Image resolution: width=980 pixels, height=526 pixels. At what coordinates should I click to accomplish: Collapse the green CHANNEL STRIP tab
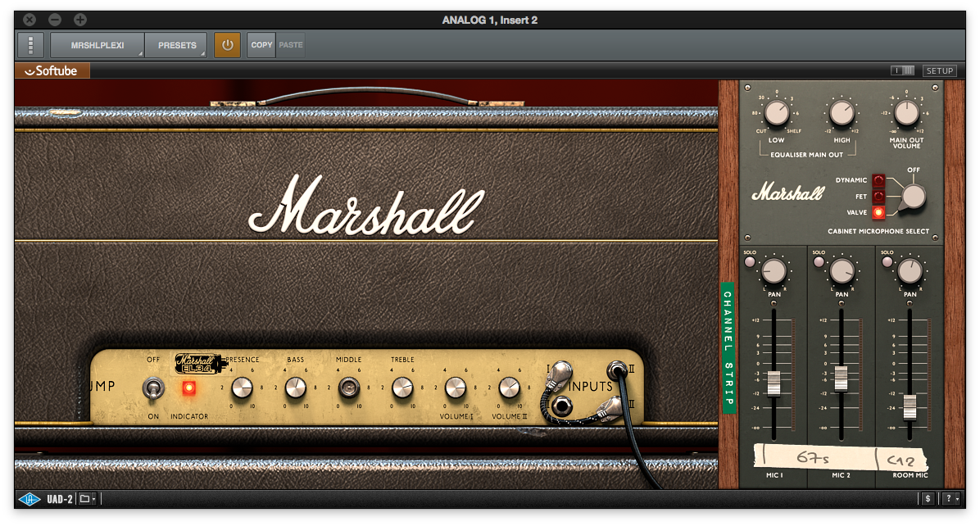(x=728, y=347)
